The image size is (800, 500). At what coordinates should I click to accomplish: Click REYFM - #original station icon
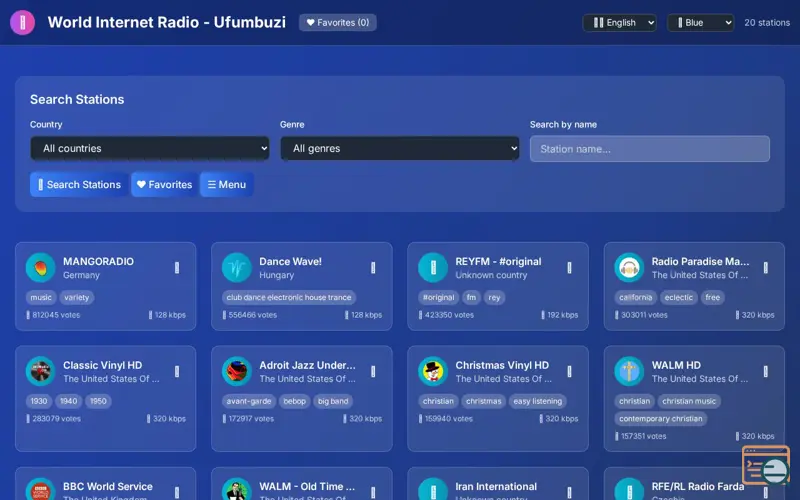[x=433, y=267]
